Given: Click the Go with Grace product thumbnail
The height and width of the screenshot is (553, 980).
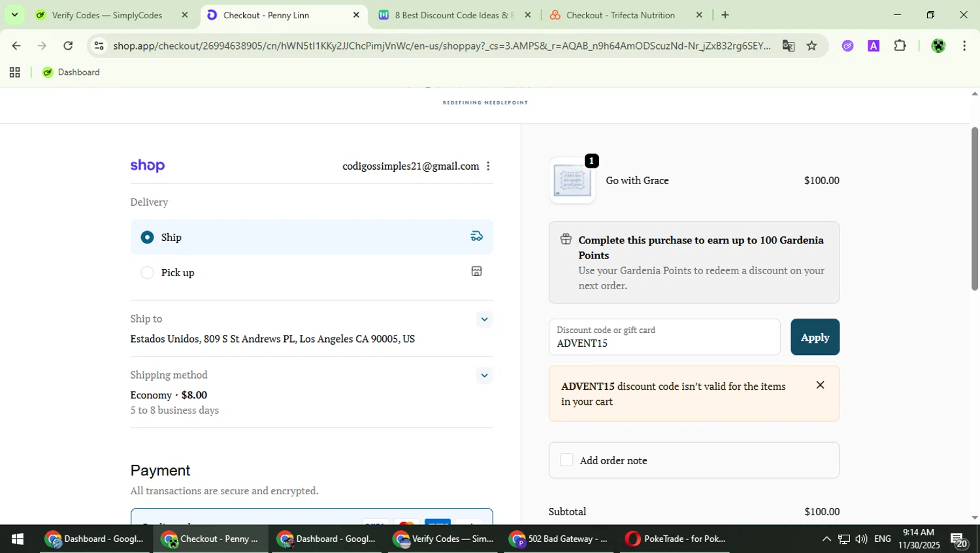Looking at the screenshot, I should (572, 181).
